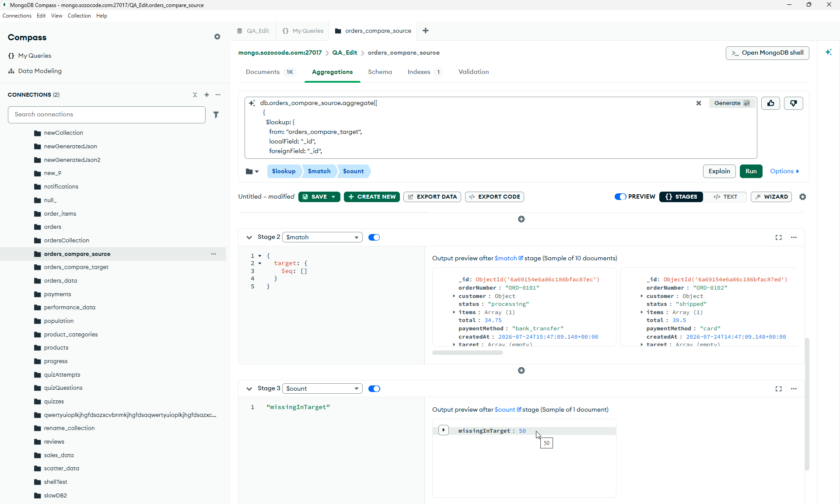Toggle Stage 3 $count enabled switch
Screen dimensions: 840x504
374,388
